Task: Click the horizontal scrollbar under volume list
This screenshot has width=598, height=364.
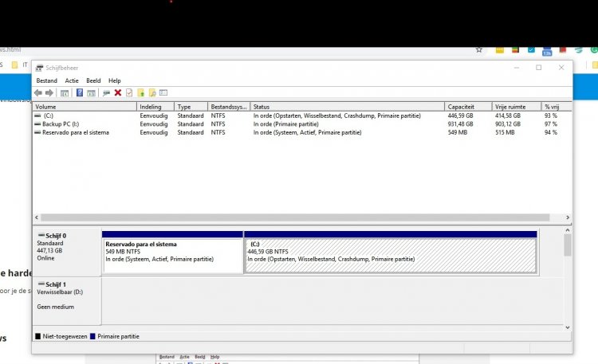Action: 295,217
